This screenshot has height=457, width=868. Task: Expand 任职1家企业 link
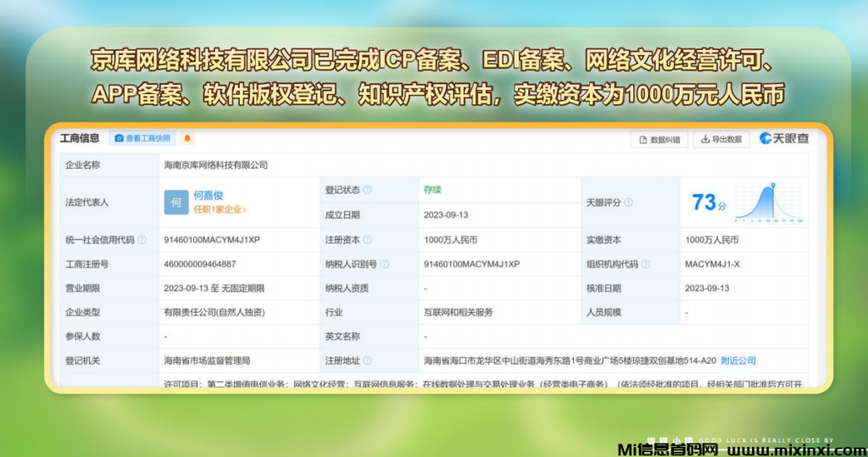[220, 209]
